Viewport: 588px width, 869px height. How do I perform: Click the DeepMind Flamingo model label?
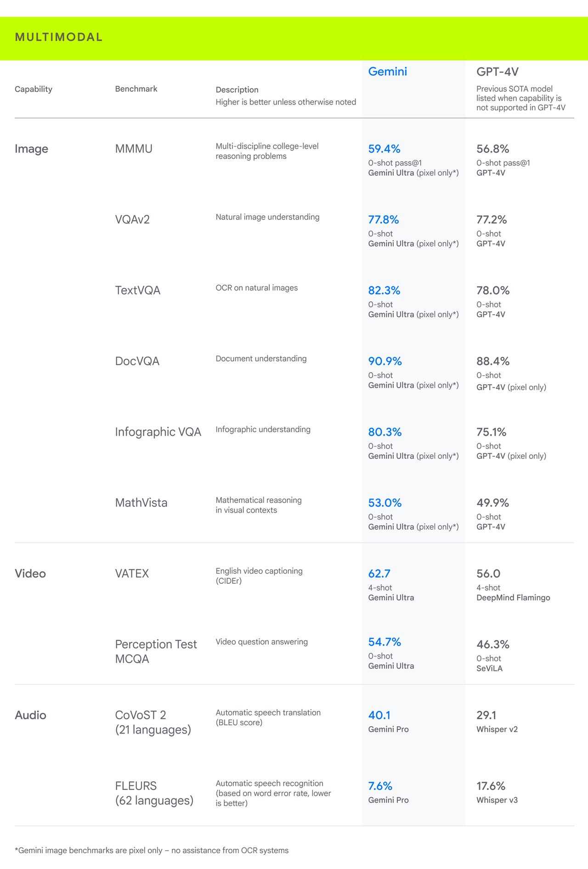[513, 598]
